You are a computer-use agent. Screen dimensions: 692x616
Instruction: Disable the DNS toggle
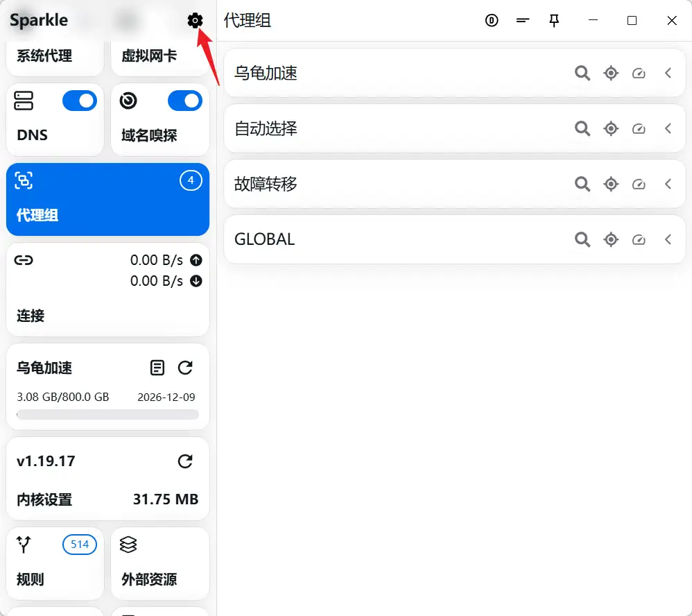79,101
